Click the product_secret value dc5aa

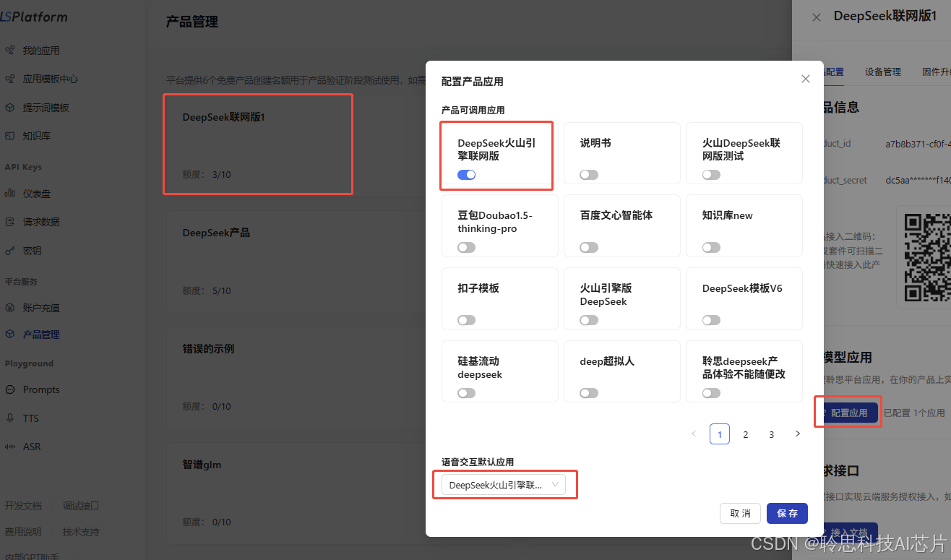tap(918, 180)
